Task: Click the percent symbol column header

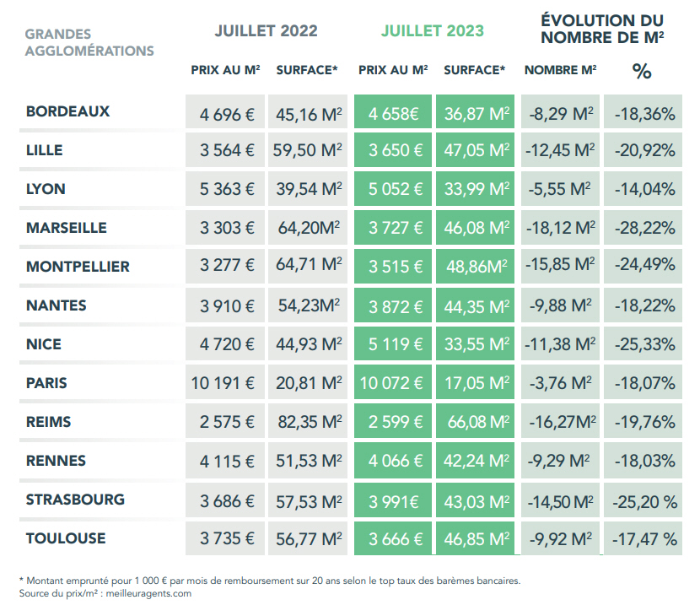Action: pos(642,72)
